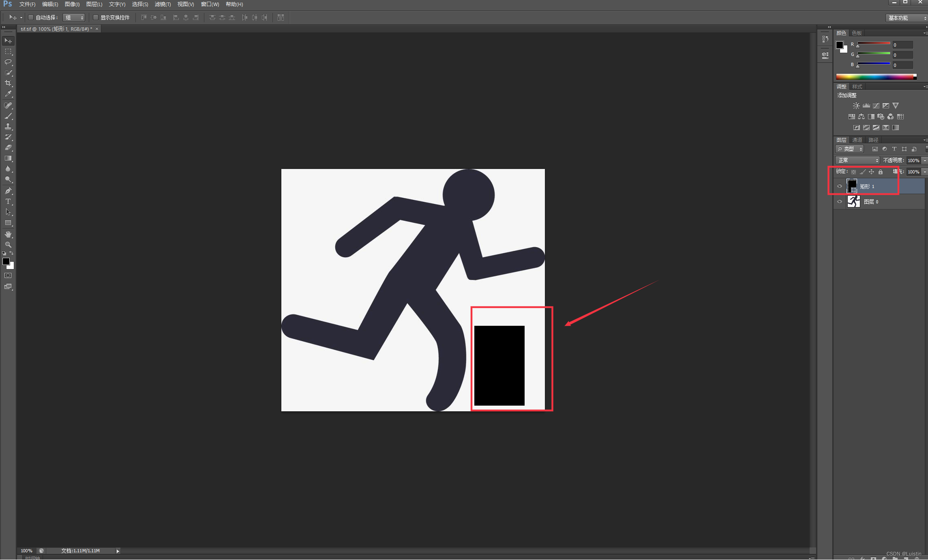Click the lock all icon in Layers panel
Image resolution: width=928 pixels, height=560 pixels.
(x=881, y=172)
